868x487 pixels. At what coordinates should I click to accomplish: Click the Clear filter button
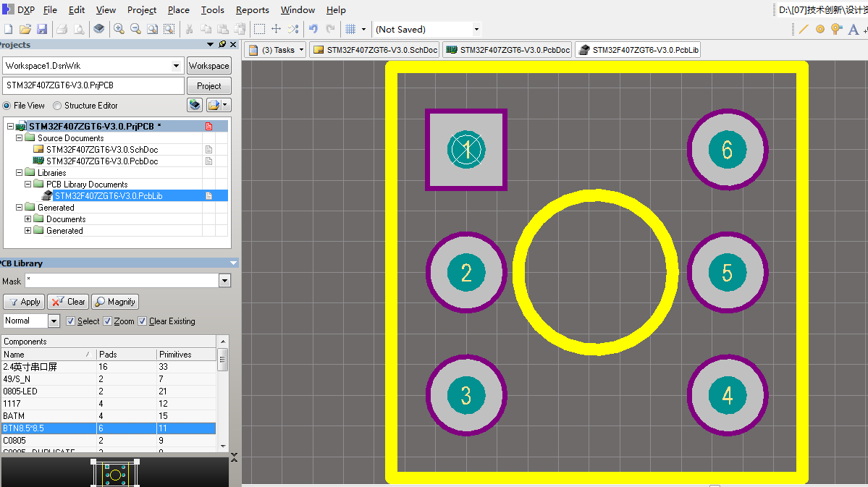[67, 302]
